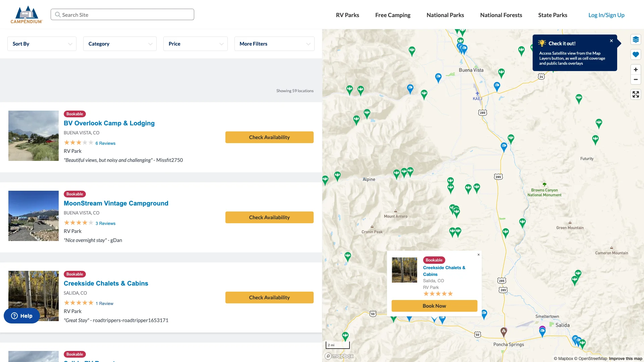Go to the National Parks page
The height and width of the screenshot is (362, 644).
coord(445,15)
